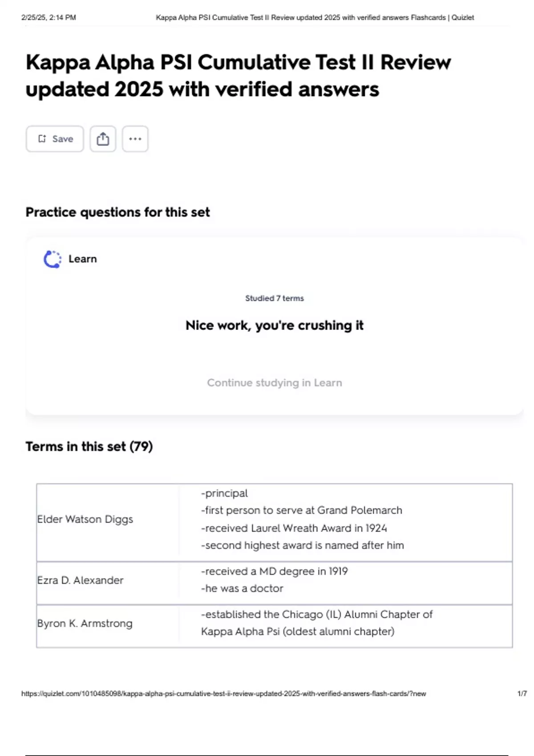
Task: Click the circular Learn mode icon
Action: point(53,259)
